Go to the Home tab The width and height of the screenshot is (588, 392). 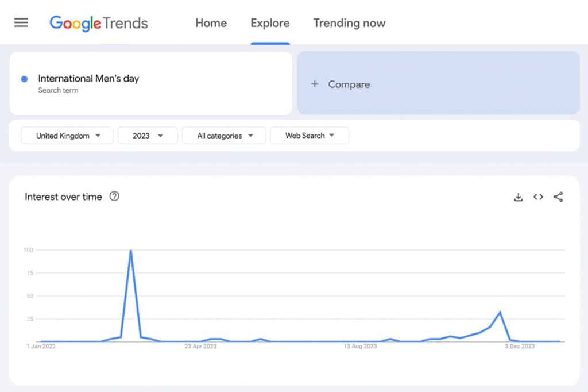pyautogui.click(x=211, y=24)
